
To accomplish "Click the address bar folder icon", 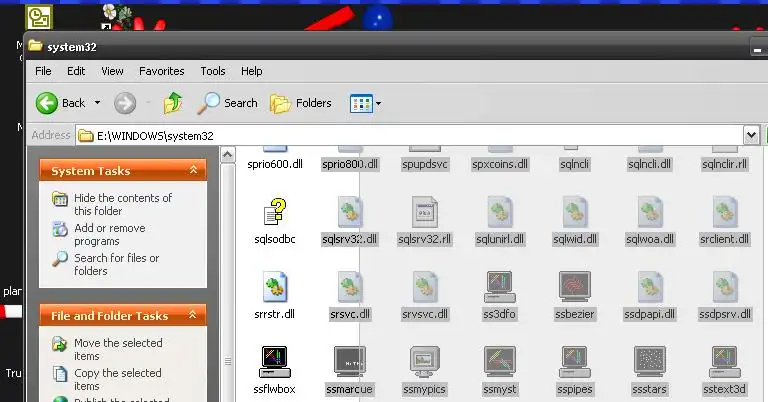I will 86,136.
